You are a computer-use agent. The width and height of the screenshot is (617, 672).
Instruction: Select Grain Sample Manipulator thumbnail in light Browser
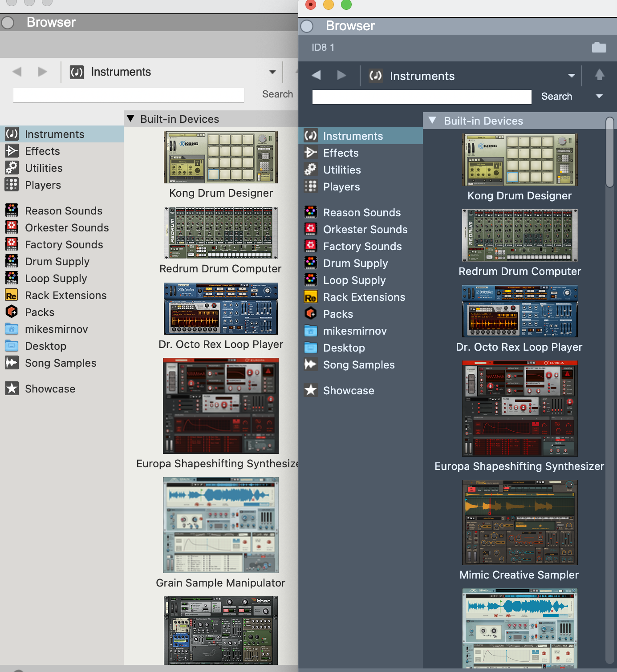click(221, 525)
